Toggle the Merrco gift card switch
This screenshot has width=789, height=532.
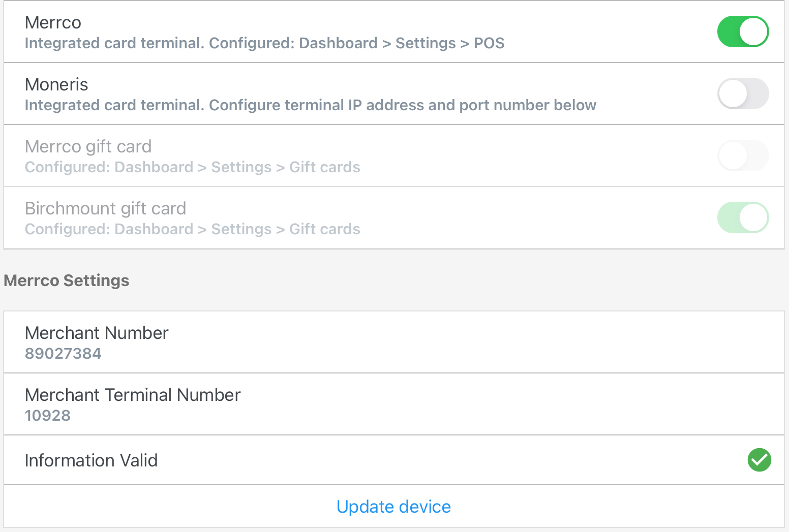tap(742, 155)
